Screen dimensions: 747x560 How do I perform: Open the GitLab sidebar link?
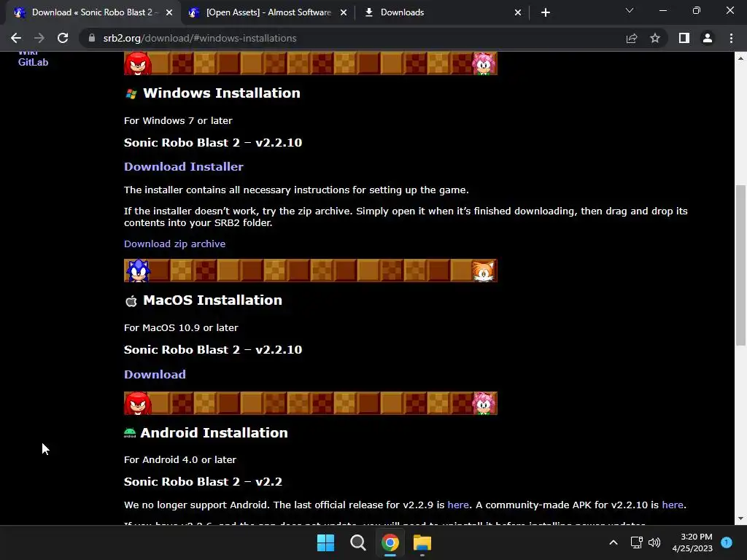[x=33, y=63]
